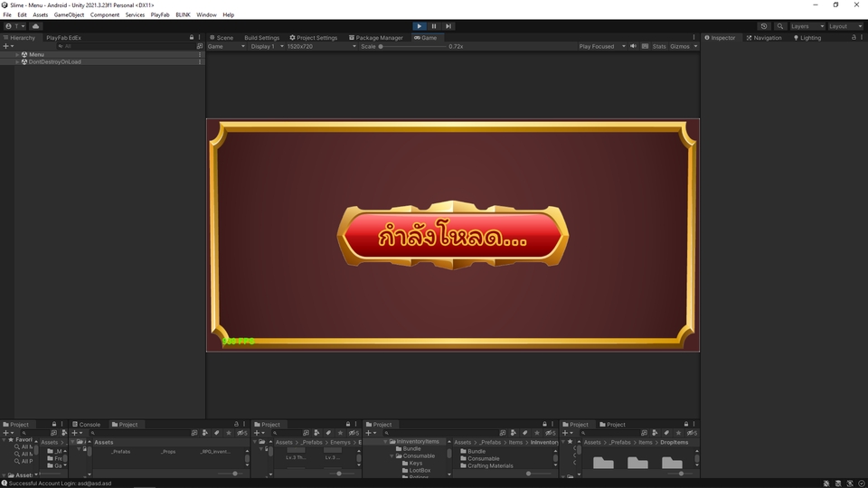Click the global search magnifier icon

780,26
